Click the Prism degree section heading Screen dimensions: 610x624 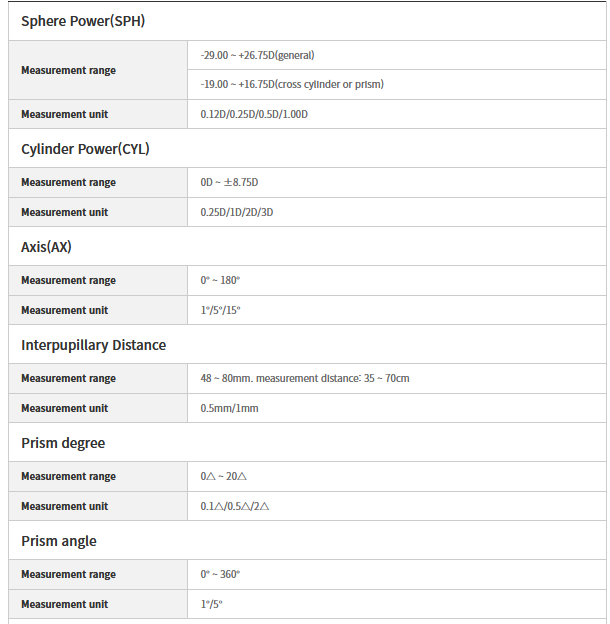click(62, 443)
